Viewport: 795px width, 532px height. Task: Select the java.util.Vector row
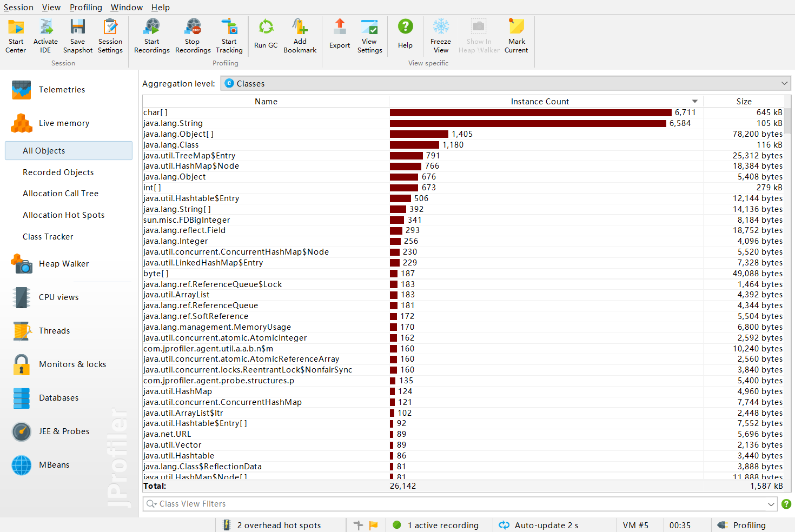click(x=463, y=445)
